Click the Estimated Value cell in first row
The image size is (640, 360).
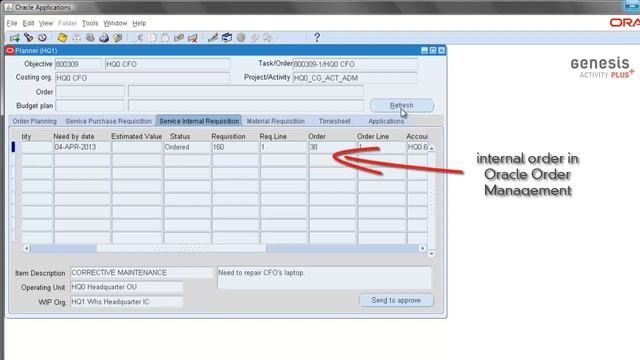click(x=137, y=147)
